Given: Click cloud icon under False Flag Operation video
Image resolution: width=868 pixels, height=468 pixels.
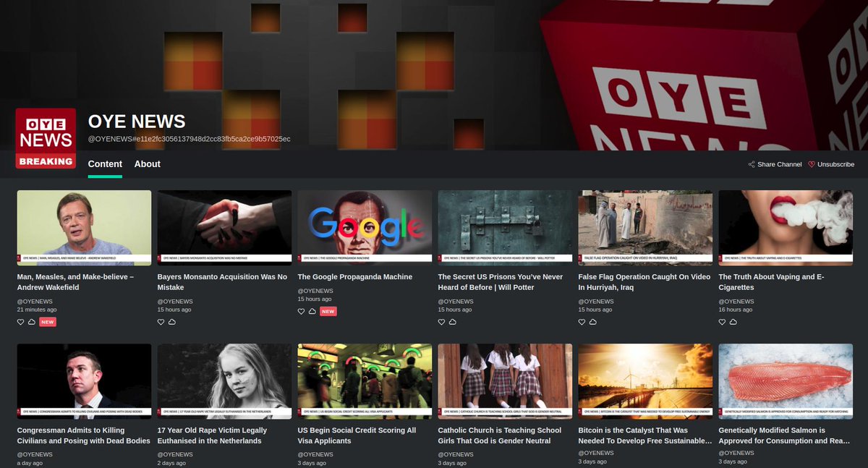Looking at the screenshot, I should (x=593, y=322).
